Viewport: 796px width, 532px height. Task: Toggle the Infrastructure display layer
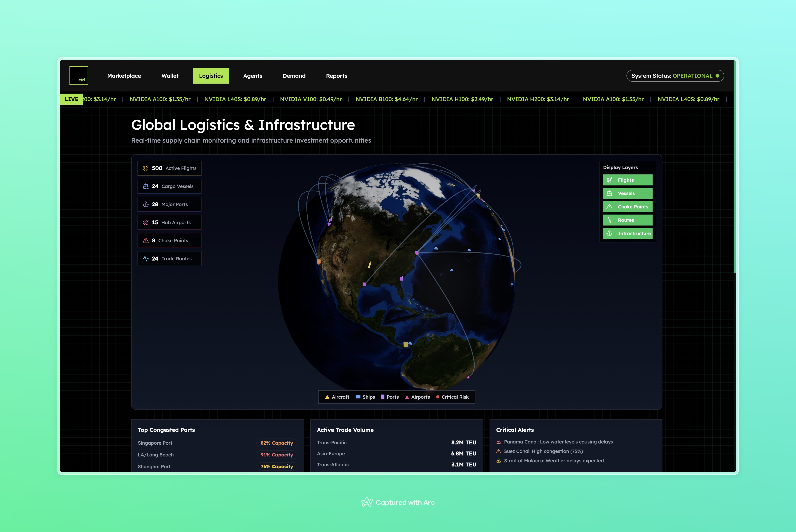point(627,233)
